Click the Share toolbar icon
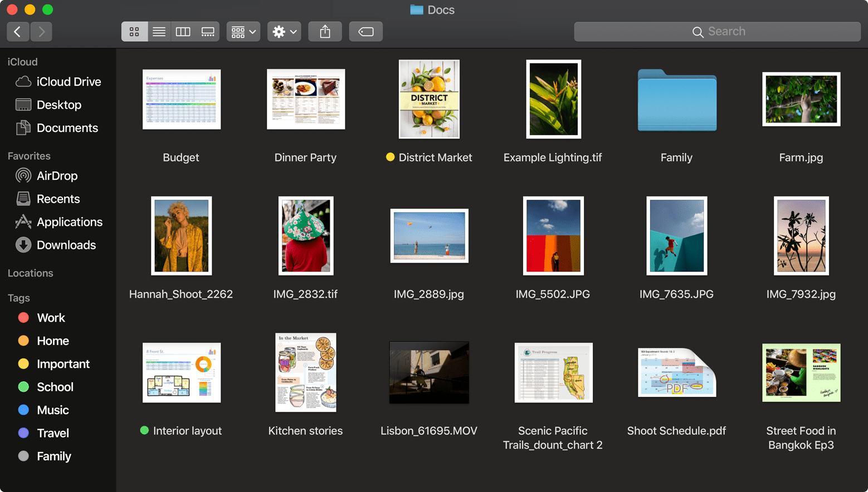868x492 pixels. click(325, 32)
